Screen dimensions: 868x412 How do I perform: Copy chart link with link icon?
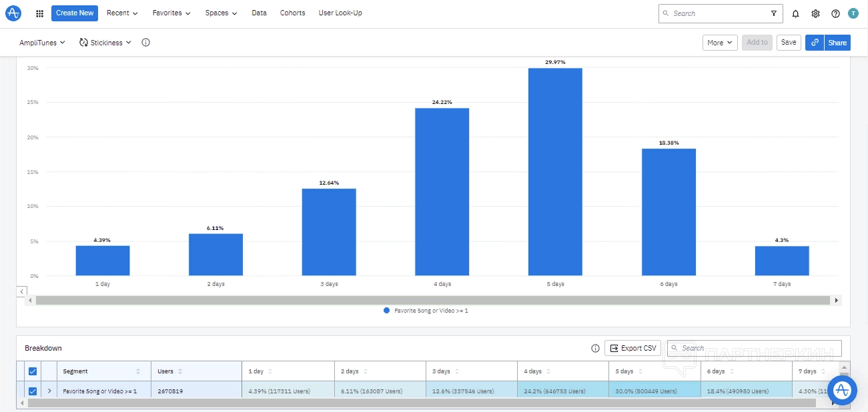815,43
